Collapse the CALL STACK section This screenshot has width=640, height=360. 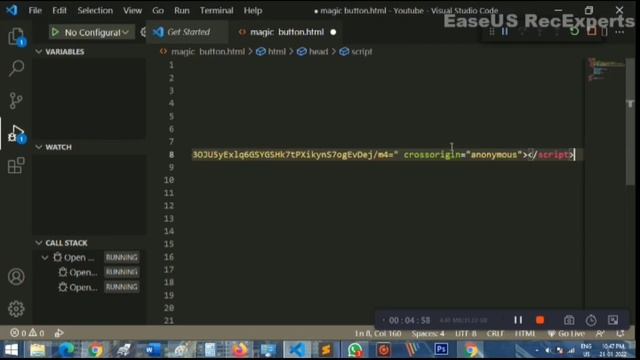90,243
